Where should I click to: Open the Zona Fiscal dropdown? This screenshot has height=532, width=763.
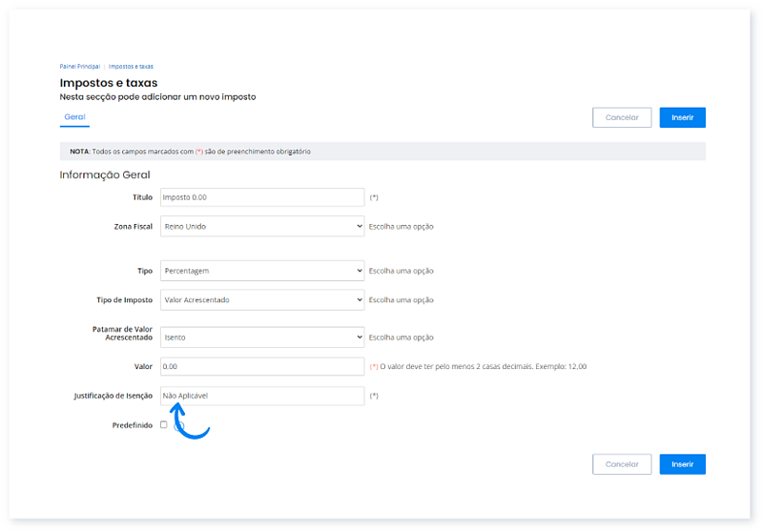pos(261,227)
